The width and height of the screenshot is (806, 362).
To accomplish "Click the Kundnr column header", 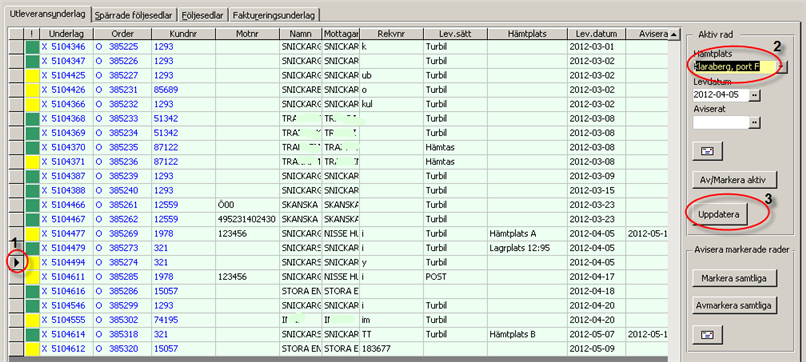I will click(x=184, y=34).
